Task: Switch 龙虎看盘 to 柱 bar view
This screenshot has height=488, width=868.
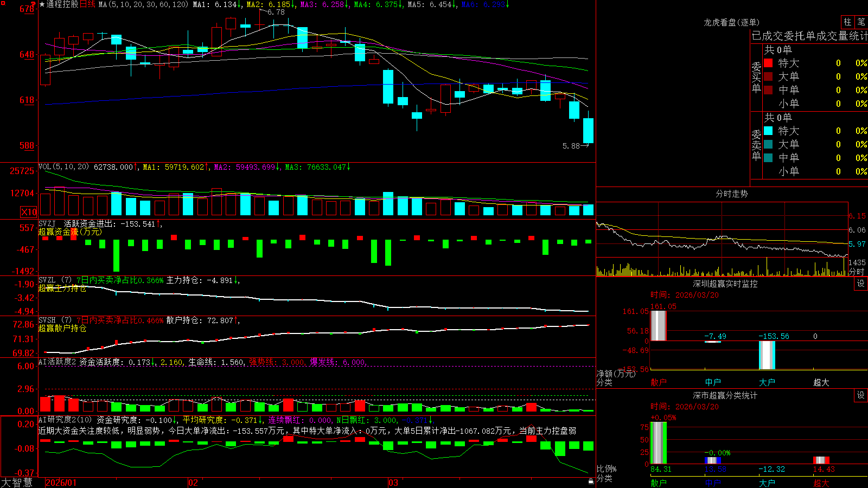Action: click(x=847, y=22)
